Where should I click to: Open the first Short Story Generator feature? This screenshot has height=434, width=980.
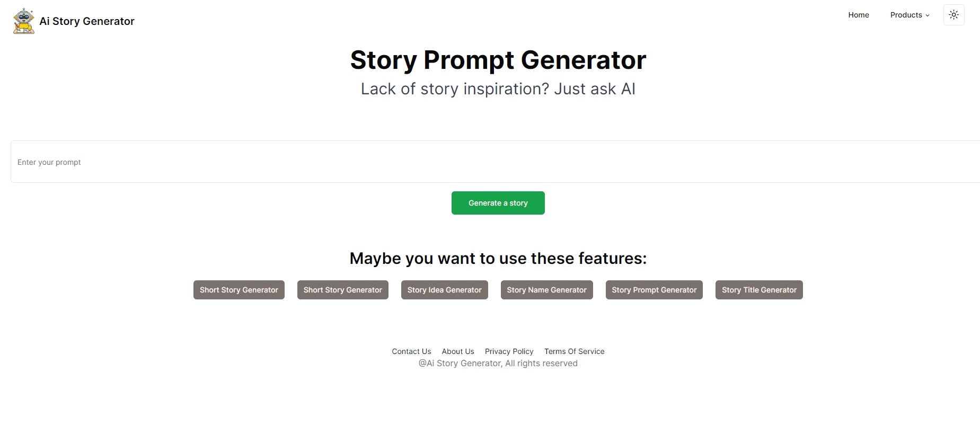(239, 290)
